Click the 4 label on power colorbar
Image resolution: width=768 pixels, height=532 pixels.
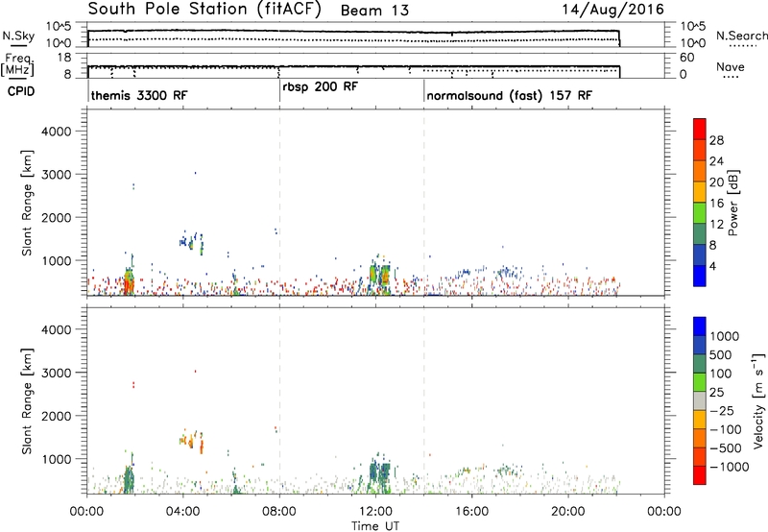click(713, 266)
